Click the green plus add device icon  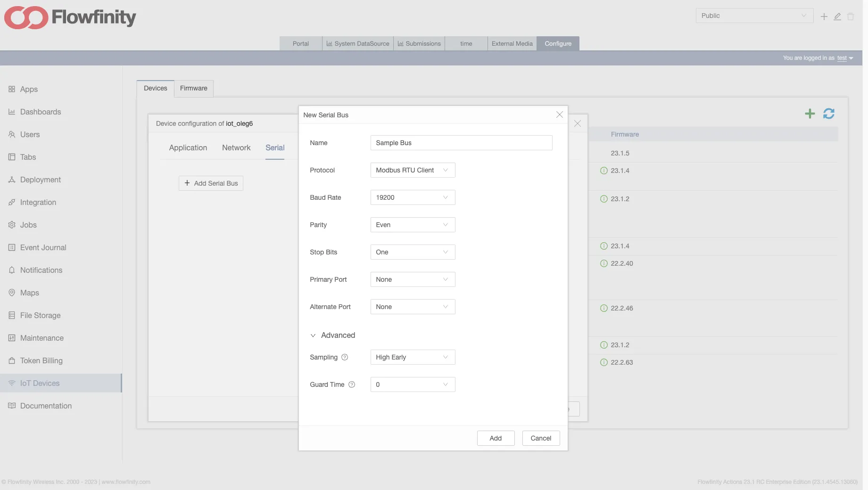click(810, 114)
